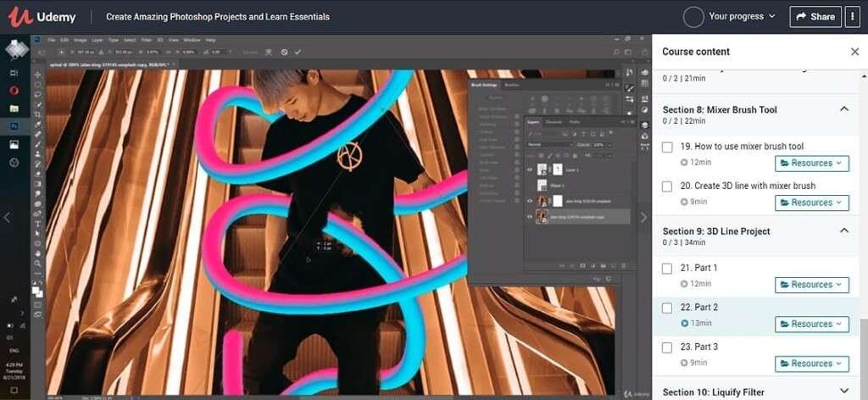The image size is (868, 400).
Task: Select the Horizontal Type tool
Action: (x=37, y=224)
